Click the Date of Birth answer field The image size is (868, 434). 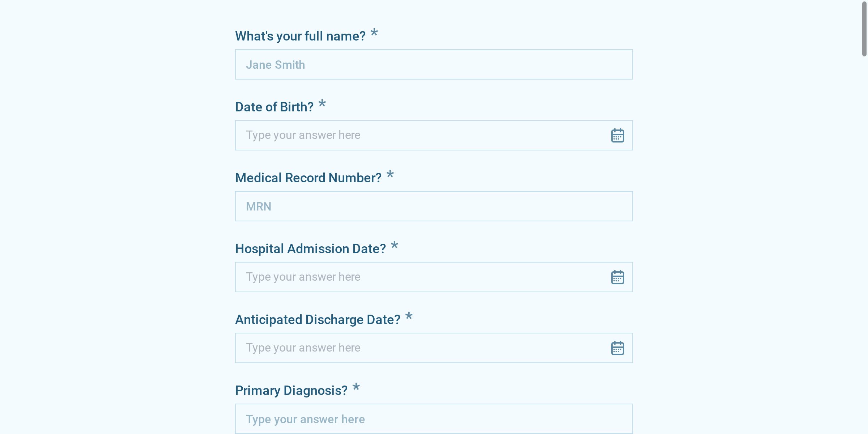(398, 135)
